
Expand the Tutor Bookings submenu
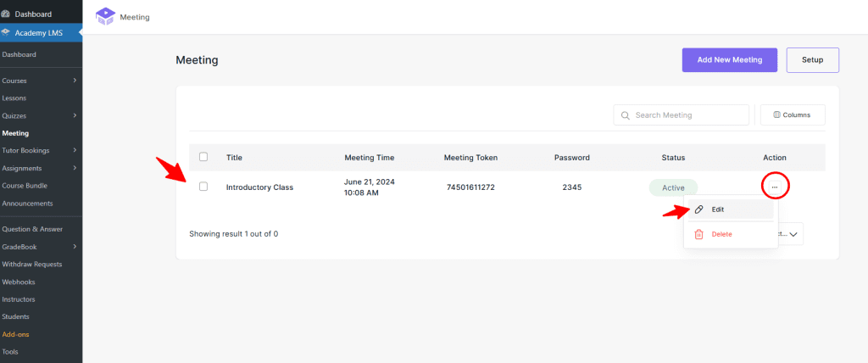coord(75,150)
